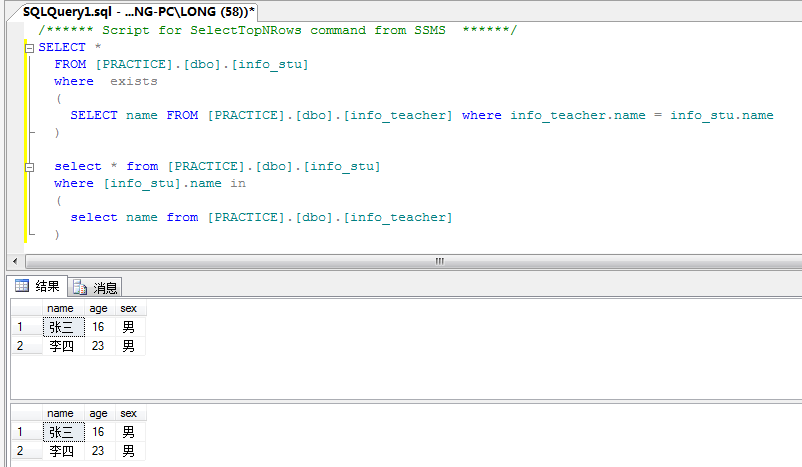Click sex value 男 in second grid row 2
This screenshot has height=467, width=802.
tap(130, 451)
